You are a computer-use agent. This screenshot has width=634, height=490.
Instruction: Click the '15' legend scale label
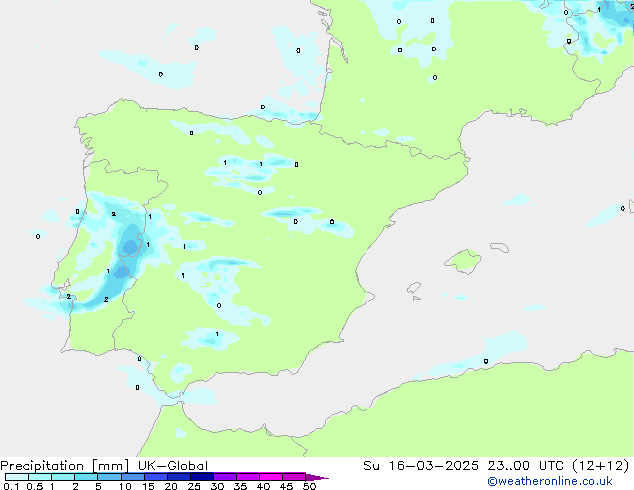pos(148,486)
